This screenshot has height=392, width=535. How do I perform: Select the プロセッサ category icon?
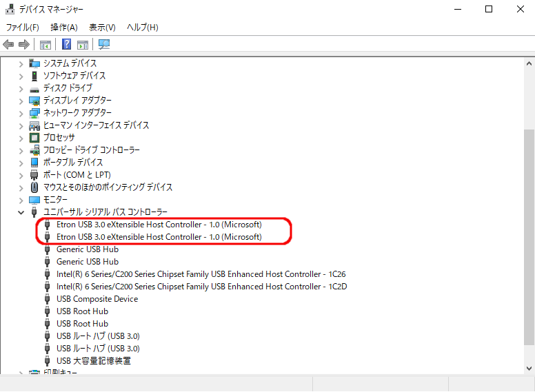click(34, 138)
